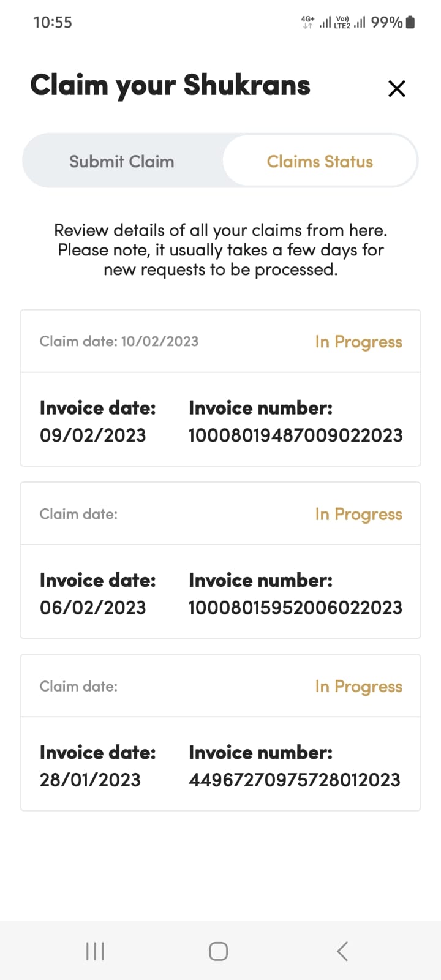Tap In Progress status for 28/01/2023 invoice
The image size is (441, 980).
pyautogui.click(x=358, y=687)
